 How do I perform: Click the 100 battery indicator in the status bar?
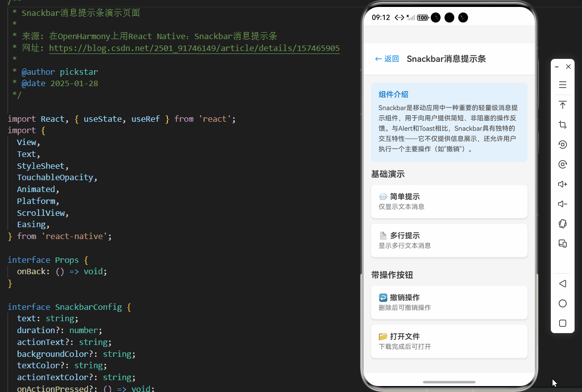[423, 17]
